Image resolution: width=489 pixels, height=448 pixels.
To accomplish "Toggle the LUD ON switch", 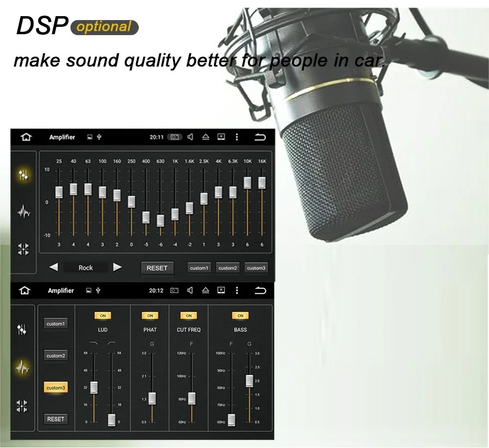I will pos(103,316).
